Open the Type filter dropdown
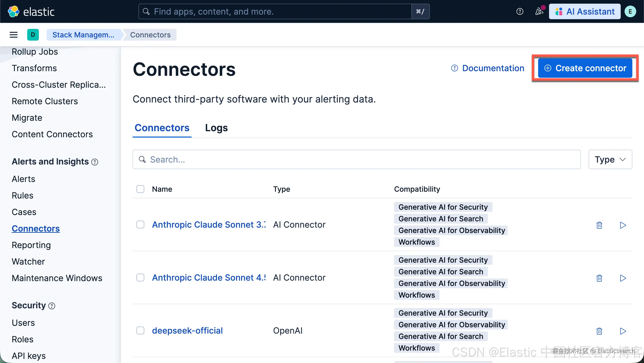This screenshot has height=363, width=644. point(610,160)
